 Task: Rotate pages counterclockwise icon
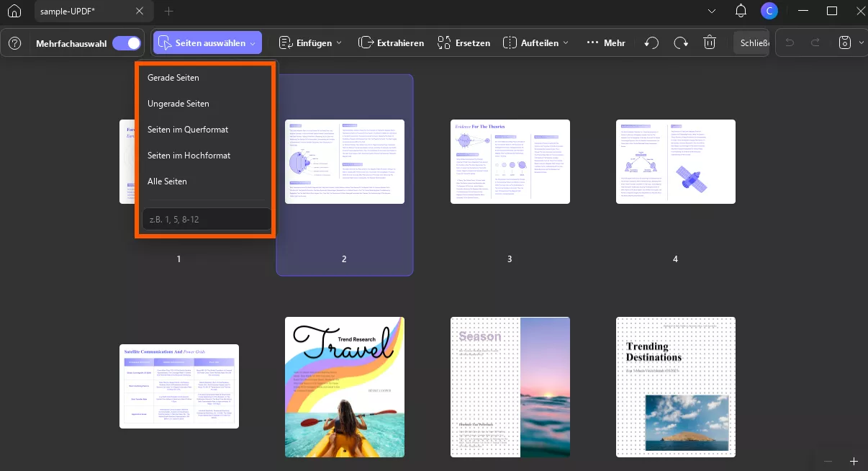point(651,43)
